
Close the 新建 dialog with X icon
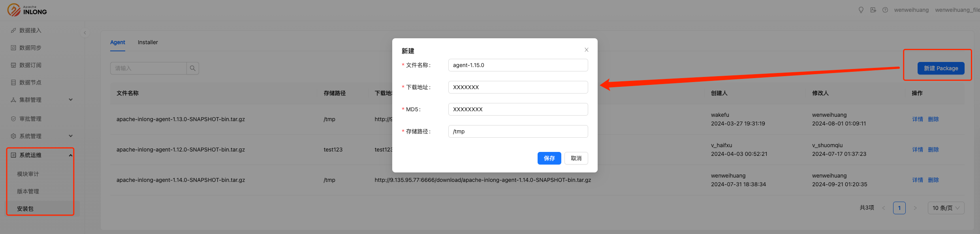pos(586,50)
